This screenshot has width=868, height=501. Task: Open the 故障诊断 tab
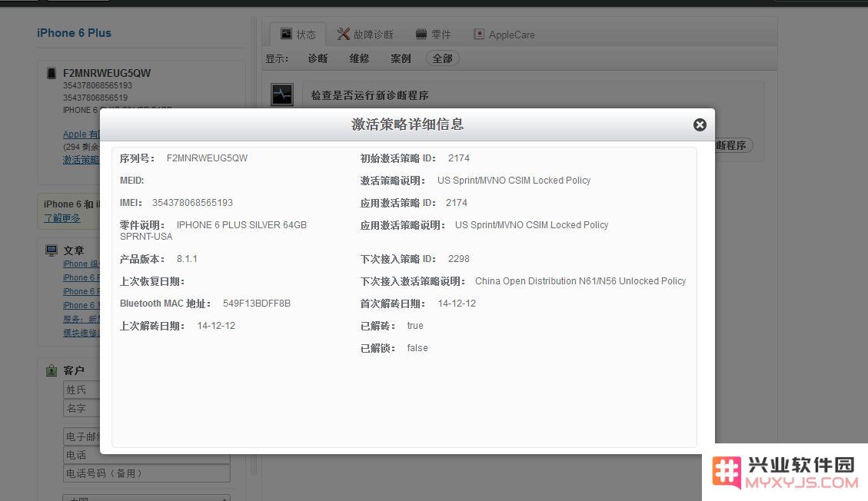[365, 35]
